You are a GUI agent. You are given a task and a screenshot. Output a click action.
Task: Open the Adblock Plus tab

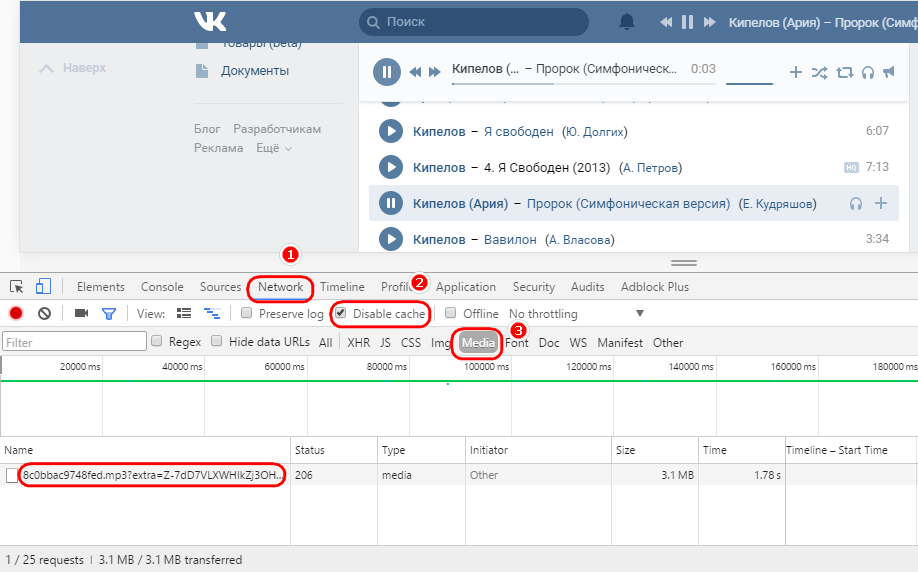click(655, 287)
